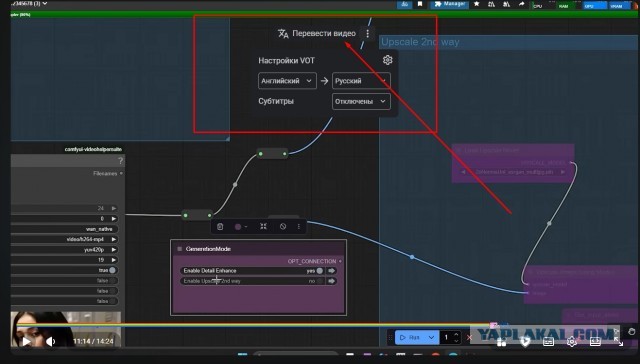640x364 pixels.
Task: Click the arrow beside Enable Upscale 2nd way
Action: (331, 281)
